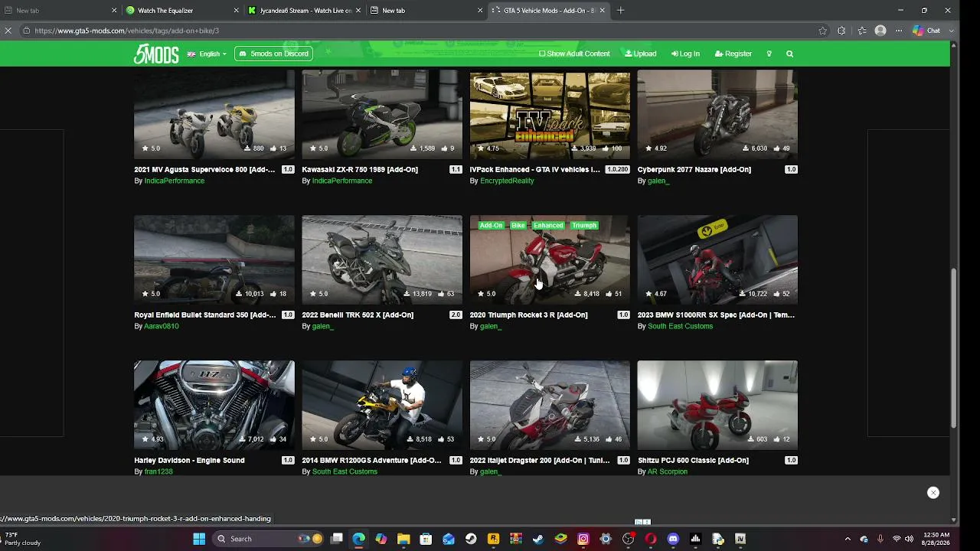Image resolution: width=980 pixels, height=551 pixels.
Task: Open the 2022 Benelli TRK 502 X title
Action: tap(358, 315)
